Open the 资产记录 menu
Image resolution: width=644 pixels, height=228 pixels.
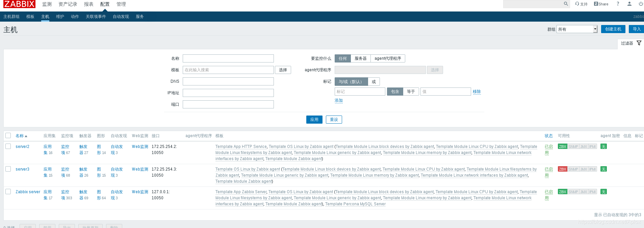68,4
